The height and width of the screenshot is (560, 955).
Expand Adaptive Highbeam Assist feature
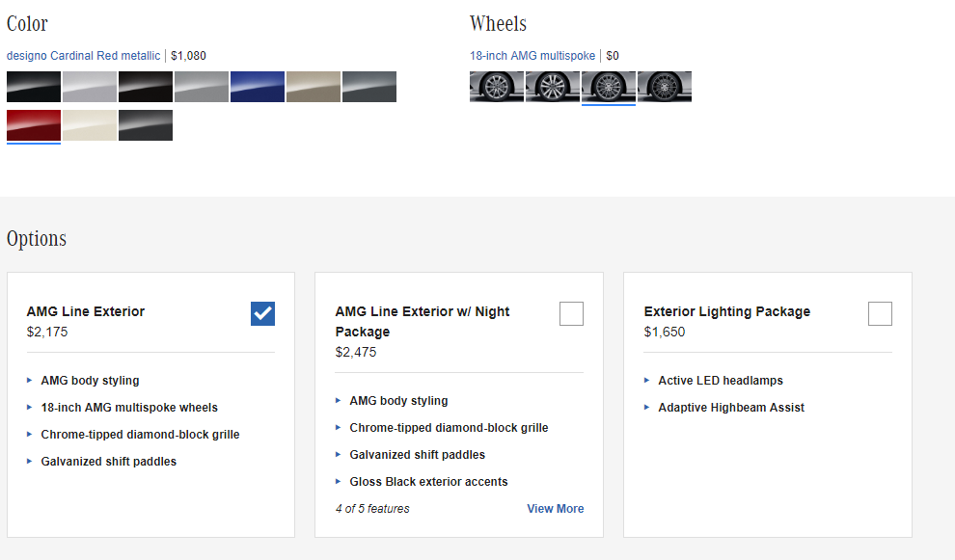click(731, 407)
